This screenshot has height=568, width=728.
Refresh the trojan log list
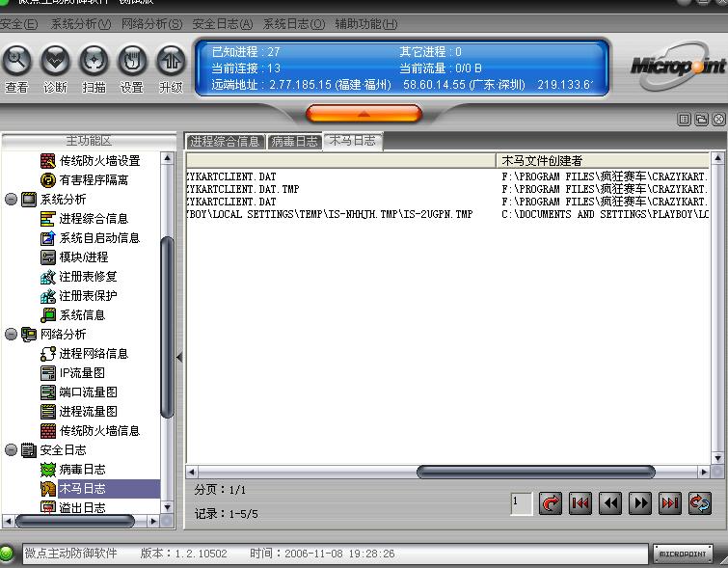700,503
